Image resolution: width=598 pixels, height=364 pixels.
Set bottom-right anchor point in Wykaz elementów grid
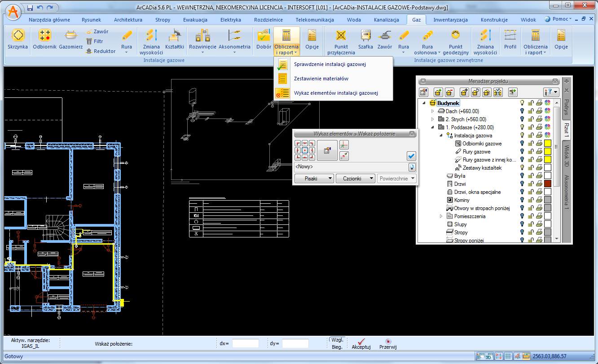pyautogui.click(x=311, y=157)
